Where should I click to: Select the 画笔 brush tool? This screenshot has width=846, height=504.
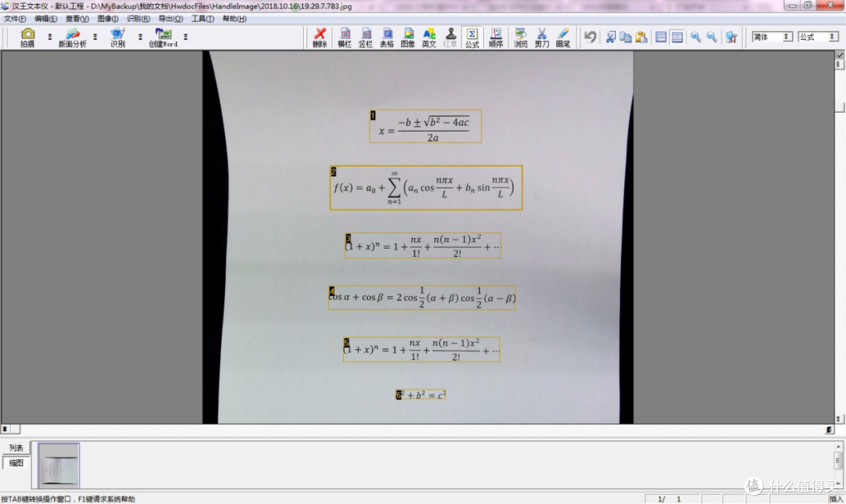562,38
